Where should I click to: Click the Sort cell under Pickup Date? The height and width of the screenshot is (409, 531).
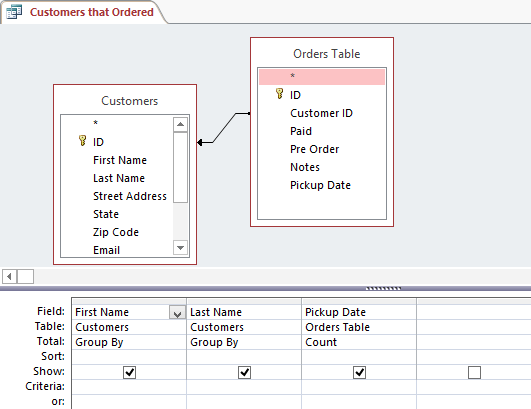click(359, 357)
